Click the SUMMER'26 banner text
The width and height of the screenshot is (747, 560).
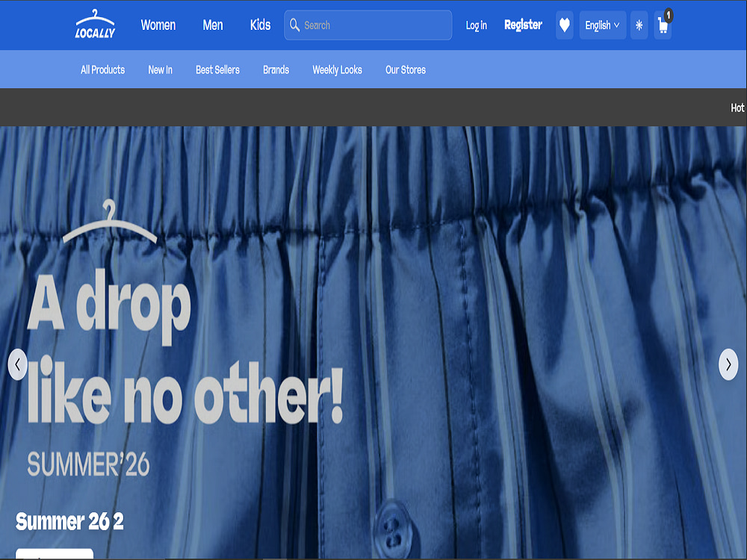pos(89,464)
